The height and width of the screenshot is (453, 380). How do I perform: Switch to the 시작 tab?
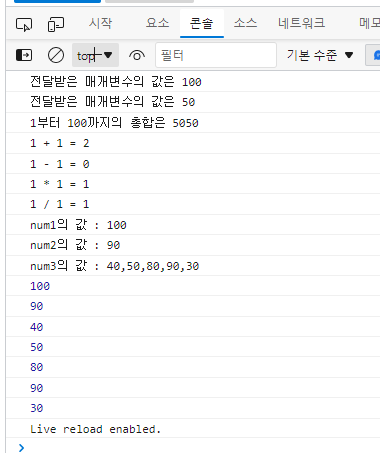coord(100,23)
